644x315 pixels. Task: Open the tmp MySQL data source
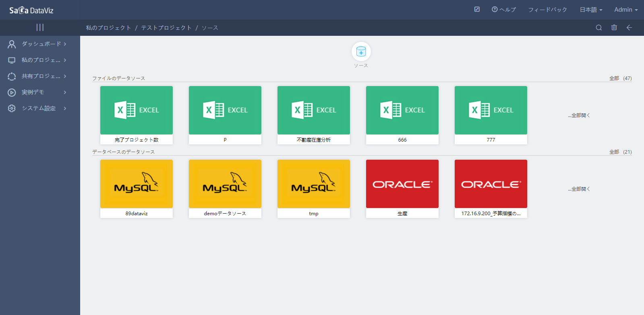tap(314, 189)
